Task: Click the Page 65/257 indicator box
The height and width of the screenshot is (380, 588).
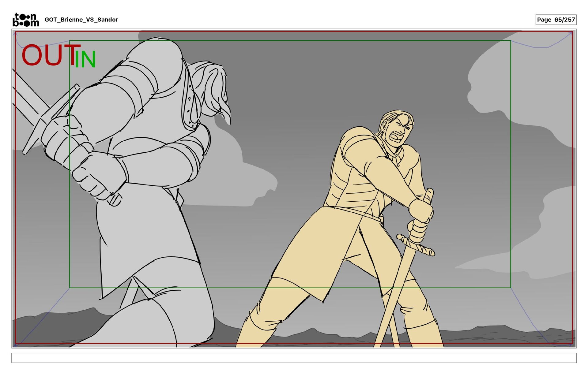Action: pos(556,20)
